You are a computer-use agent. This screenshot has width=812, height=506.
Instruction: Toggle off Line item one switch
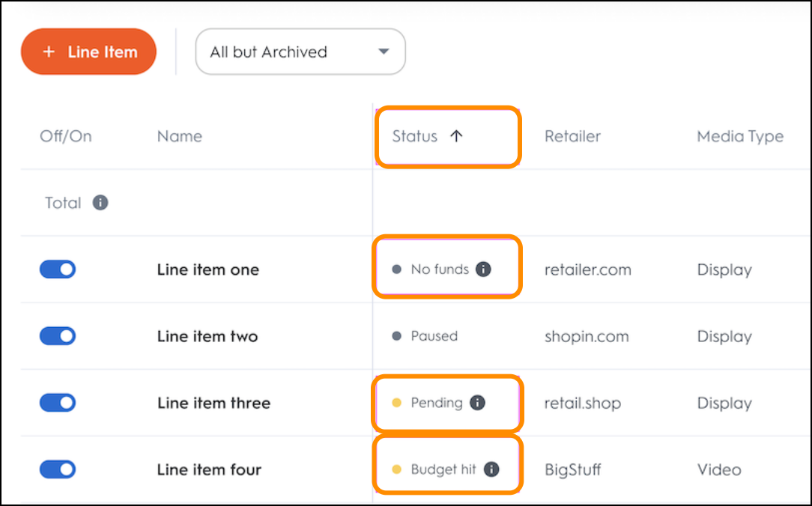(x=58, y=269)
